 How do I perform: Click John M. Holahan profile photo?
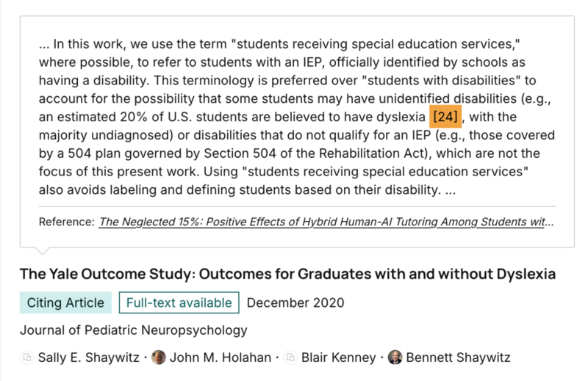pyautogui.click(x=159, y=358)
